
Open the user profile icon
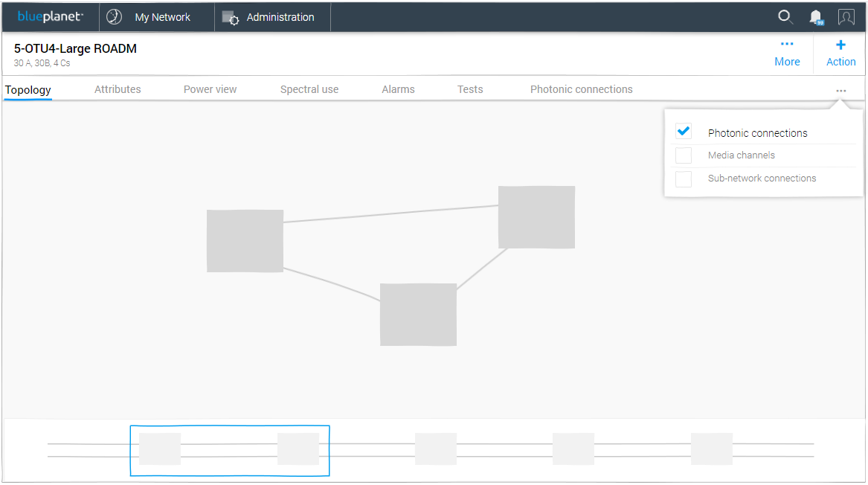tap(846, 17)
